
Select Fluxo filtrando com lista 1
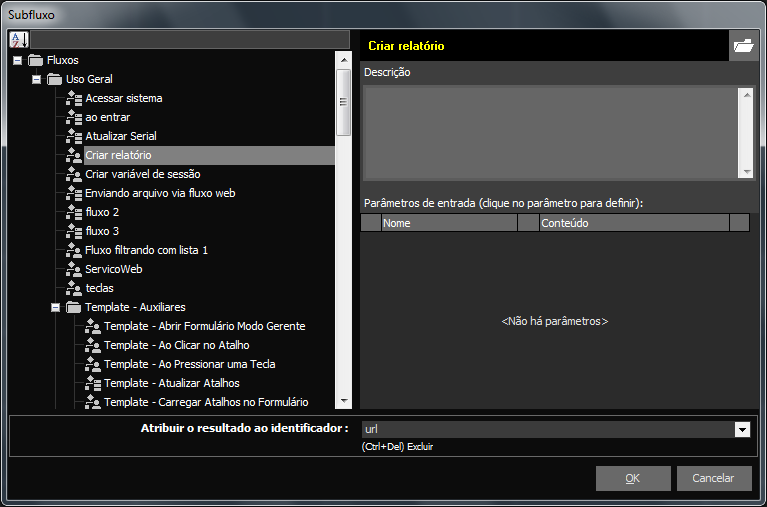(x=146, y=250)
